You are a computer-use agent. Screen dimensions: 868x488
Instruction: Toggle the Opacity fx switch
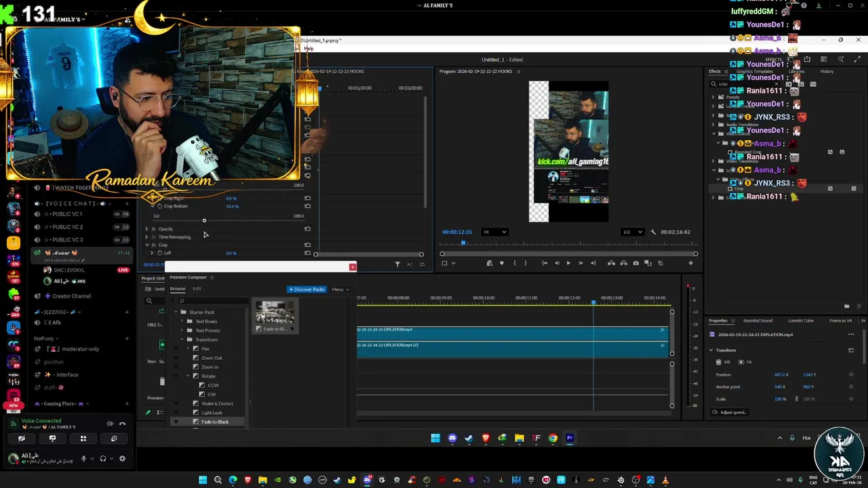(154, 229)
